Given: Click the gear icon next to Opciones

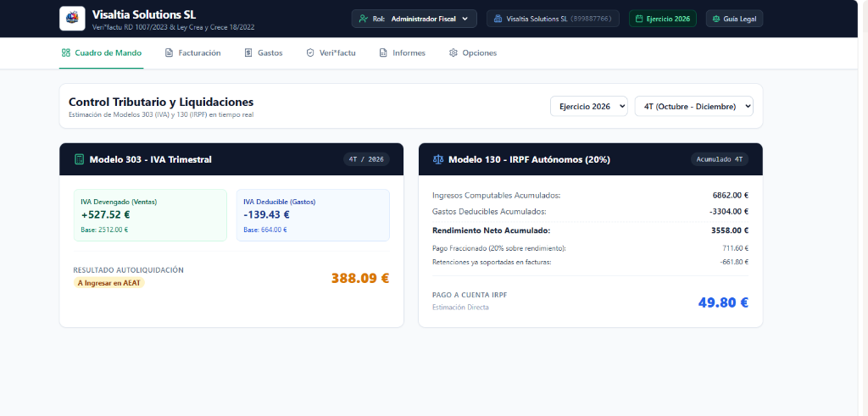Looking at the screenshot, I should [x=453, y=53].
